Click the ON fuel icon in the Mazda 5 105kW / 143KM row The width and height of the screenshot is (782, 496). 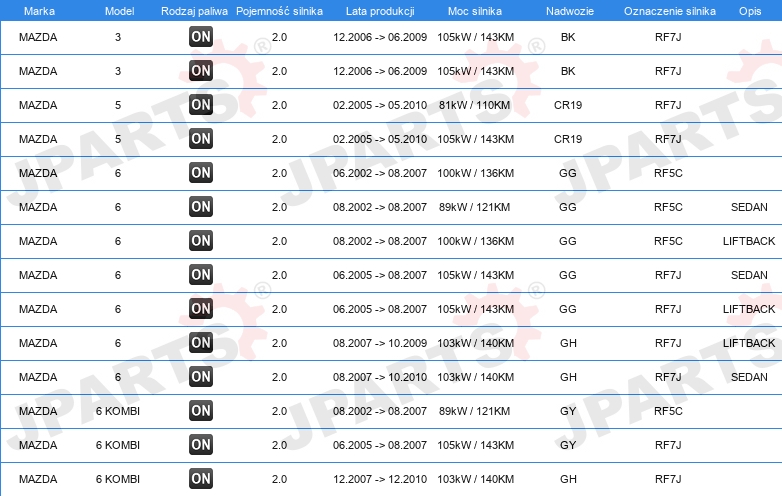pyautogui.click(x=201, y=139)
